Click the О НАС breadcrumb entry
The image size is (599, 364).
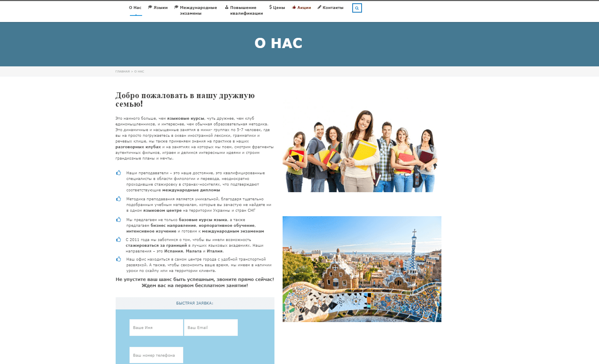click(139, 71)
